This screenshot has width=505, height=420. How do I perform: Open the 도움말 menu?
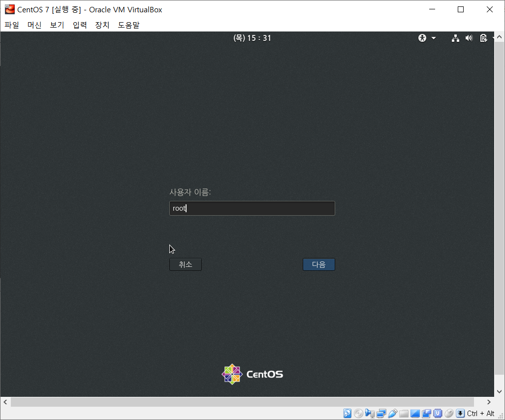coord(128,25)
